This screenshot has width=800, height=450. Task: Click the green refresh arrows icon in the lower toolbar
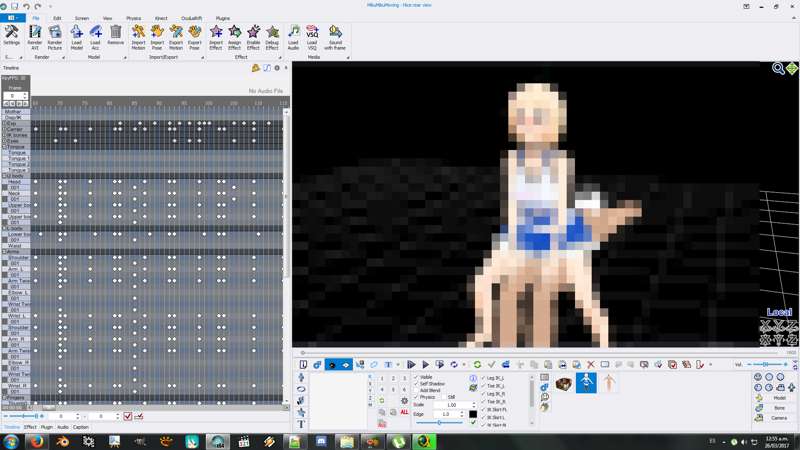point(477,364)
